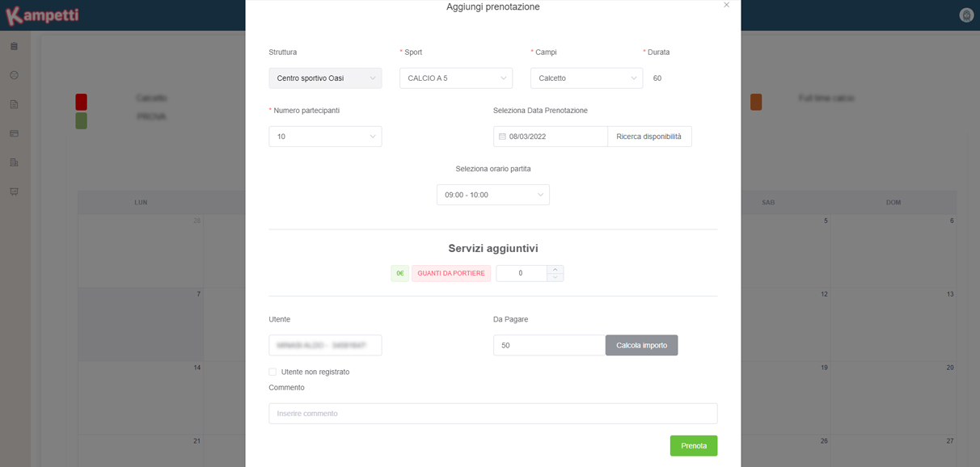Check the Utente non registrato box
The width and height of the screenshot is (980, 467).
pos(272,372)
